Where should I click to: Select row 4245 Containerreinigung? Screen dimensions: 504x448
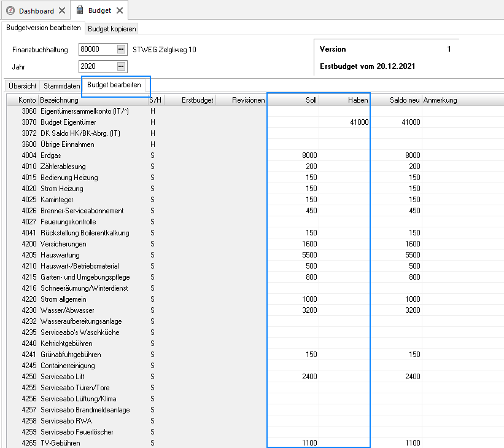255,366
